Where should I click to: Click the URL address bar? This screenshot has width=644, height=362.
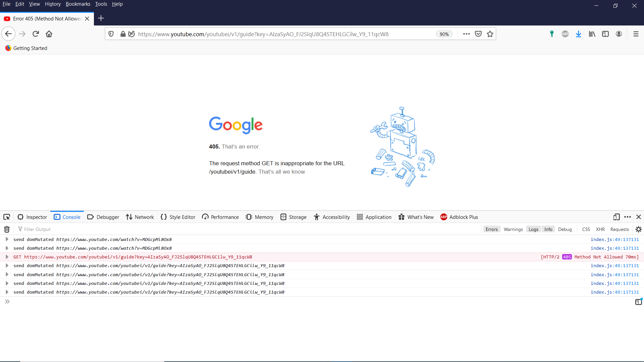click(x=285, y=34)
